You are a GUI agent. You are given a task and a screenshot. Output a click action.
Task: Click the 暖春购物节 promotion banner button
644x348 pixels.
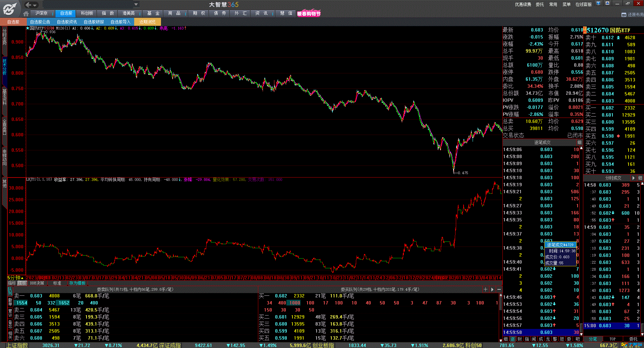[x=309, y=14]
